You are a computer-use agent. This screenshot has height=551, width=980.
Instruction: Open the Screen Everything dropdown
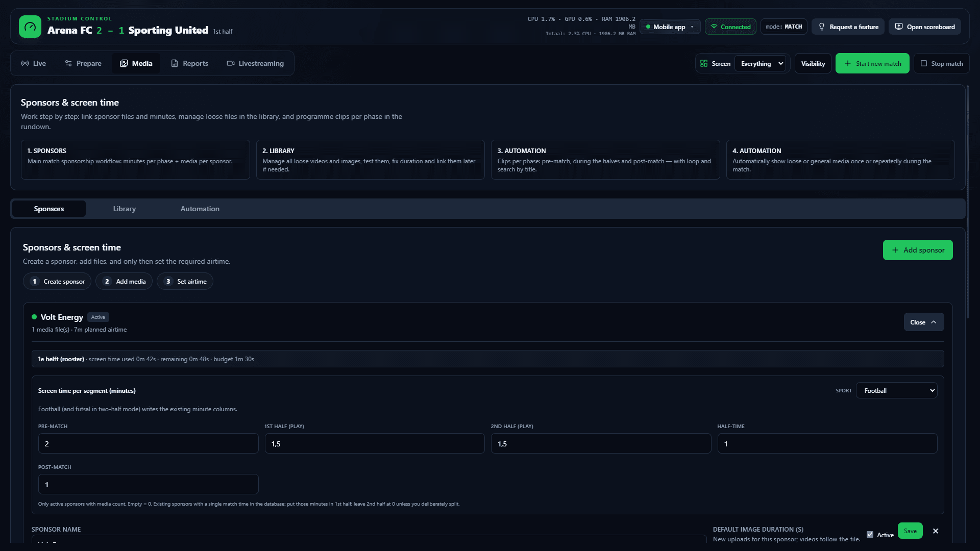tap(760, 63)
